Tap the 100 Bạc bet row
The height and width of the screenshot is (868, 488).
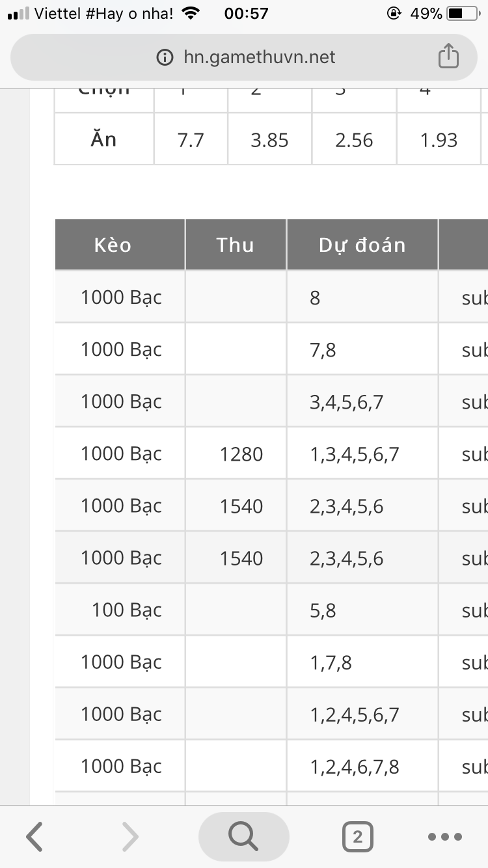click(x=126, y=610)
